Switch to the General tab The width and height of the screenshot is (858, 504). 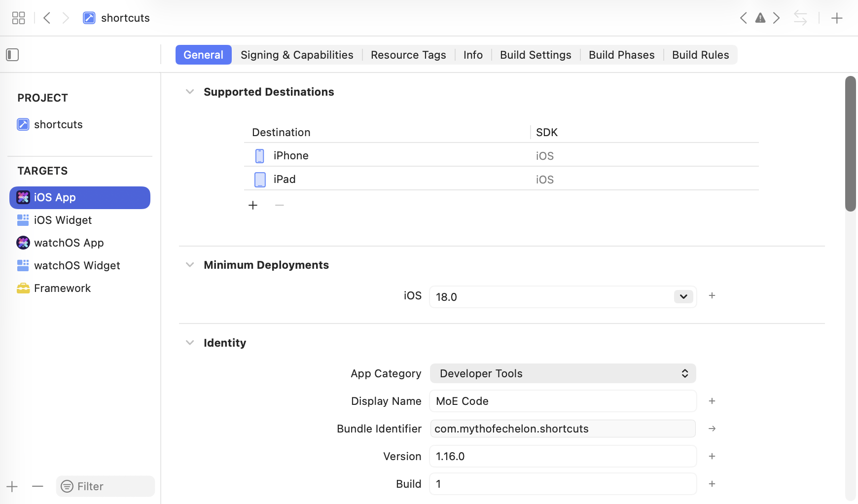[x=204, y=55]
